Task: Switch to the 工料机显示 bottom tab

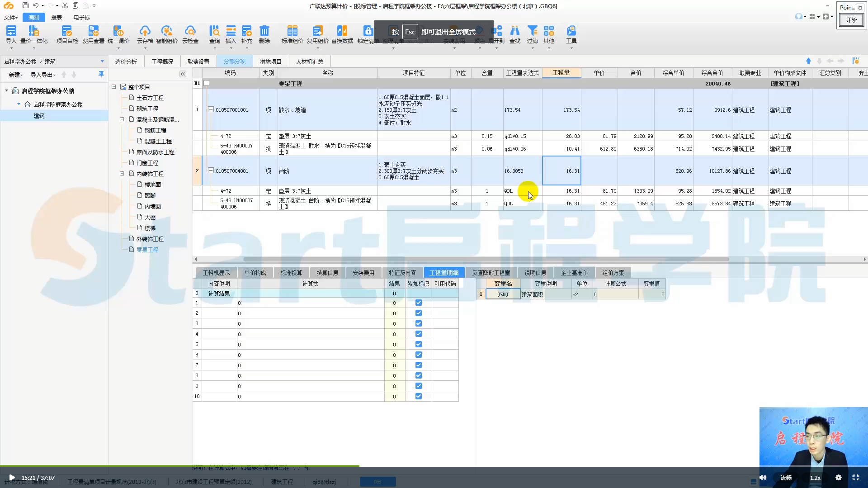Action: (217, 273)
